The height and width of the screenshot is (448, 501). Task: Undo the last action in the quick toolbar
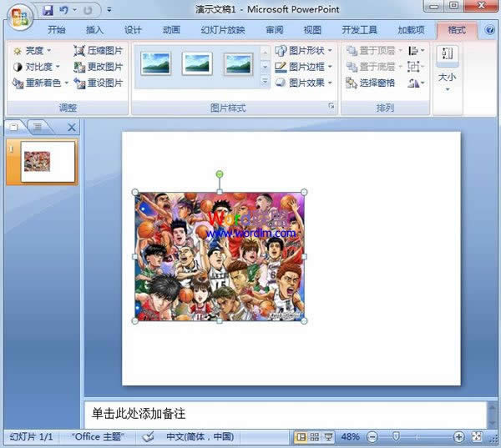[63, 10]
